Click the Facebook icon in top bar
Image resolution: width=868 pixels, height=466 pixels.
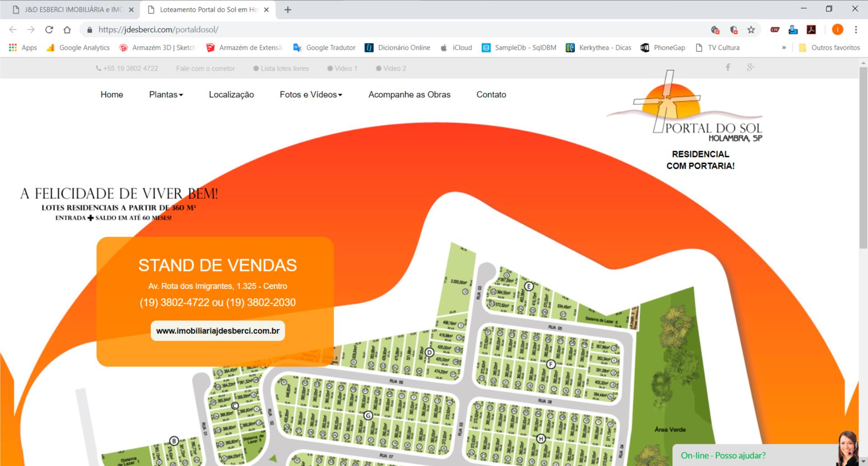click(728, 67)
